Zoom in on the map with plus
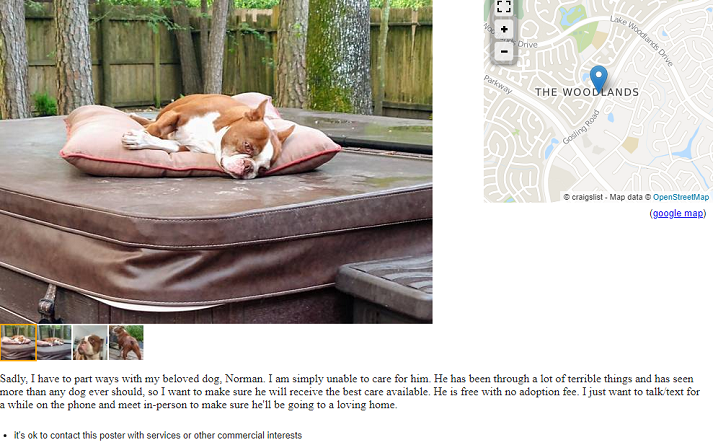713x445 pixels. (504, 30)
